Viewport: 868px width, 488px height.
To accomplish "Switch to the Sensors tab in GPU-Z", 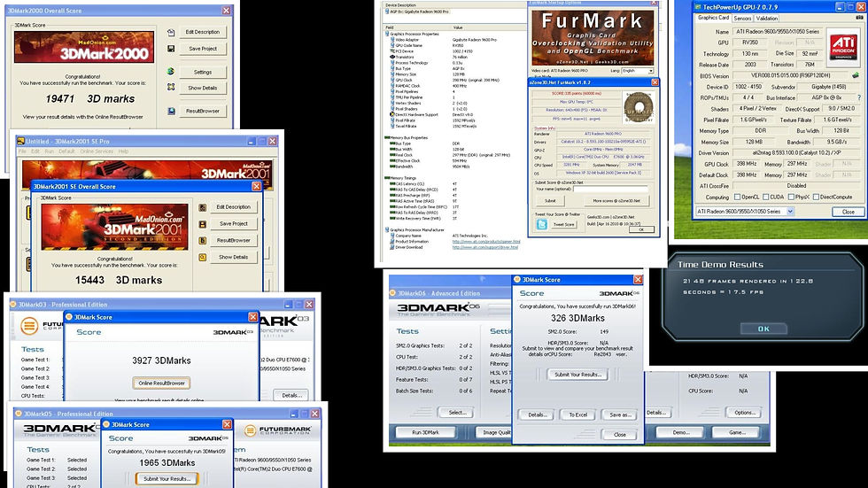I will (x=742, y=19).
